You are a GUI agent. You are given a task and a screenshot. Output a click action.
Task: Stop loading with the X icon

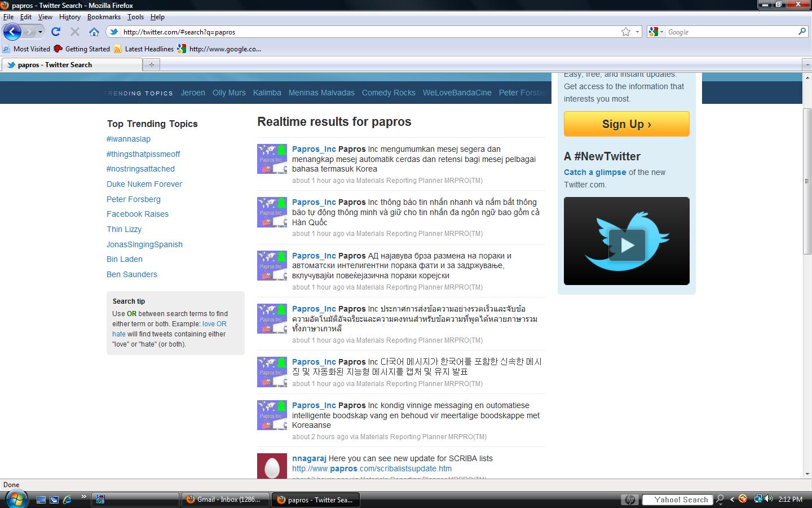[74, 32]
